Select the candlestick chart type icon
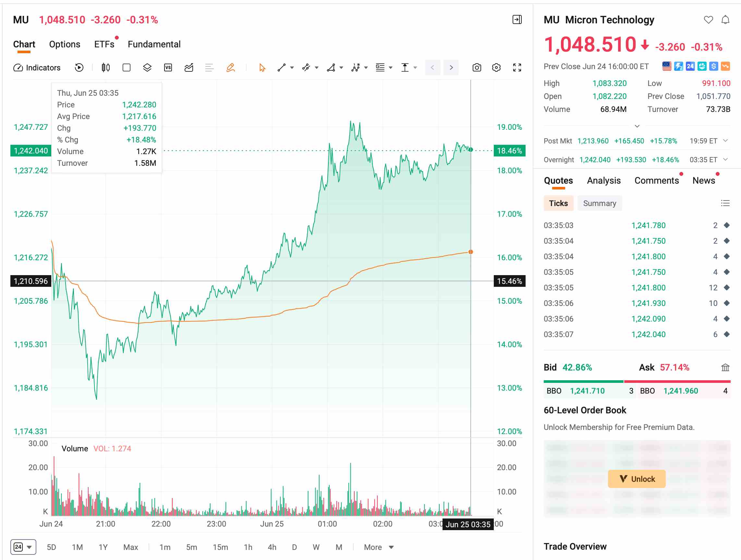Screen dimensions: 741x560 pyautogui.click(x=105, y=68)
